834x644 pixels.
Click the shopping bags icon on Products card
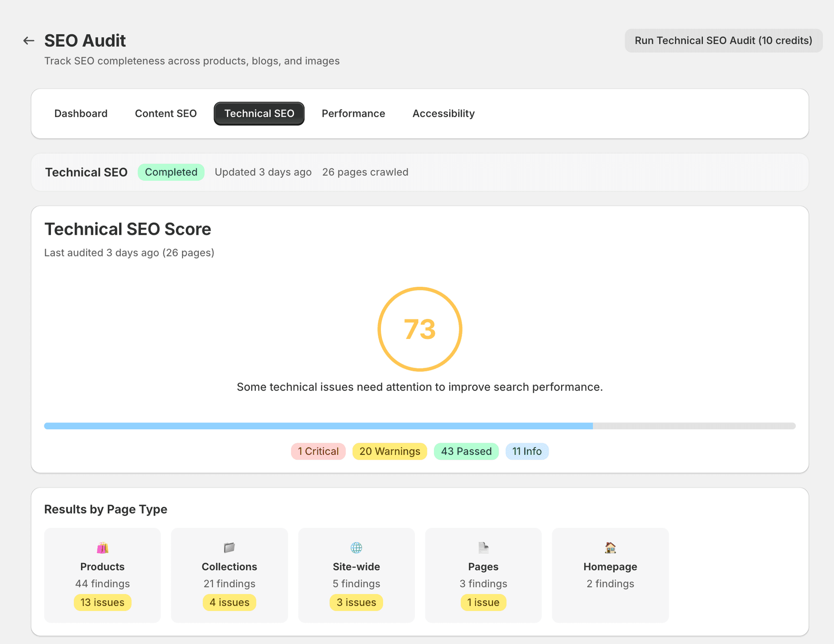[102, 548]
